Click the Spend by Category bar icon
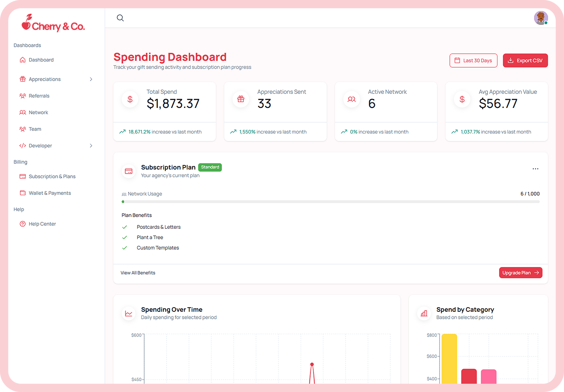The width and height of the screenshot is (564, 392). [x=424, y=313]
